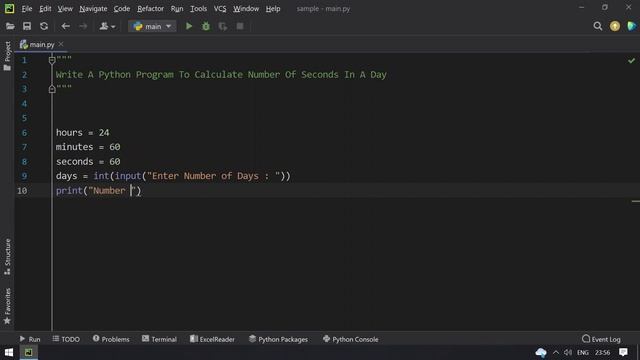Click PyCharm icon in Windows taskbar
This screenshot has height=360, width=640.
point(29,353)
